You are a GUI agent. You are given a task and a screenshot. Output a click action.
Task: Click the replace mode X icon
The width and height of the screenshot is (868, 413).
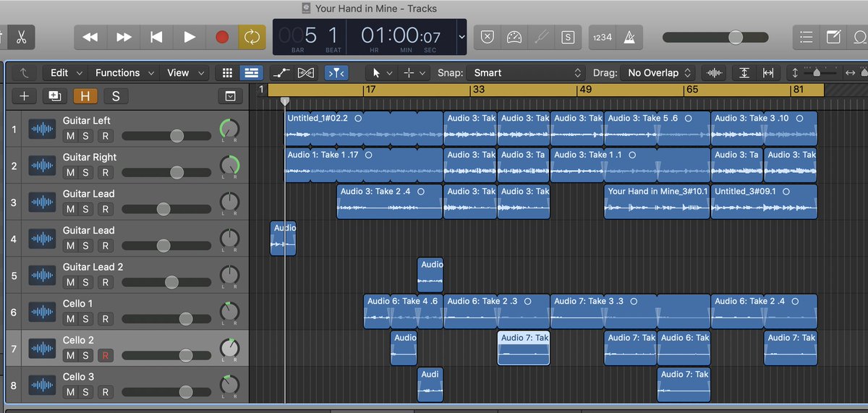click(x=488, y=37)
